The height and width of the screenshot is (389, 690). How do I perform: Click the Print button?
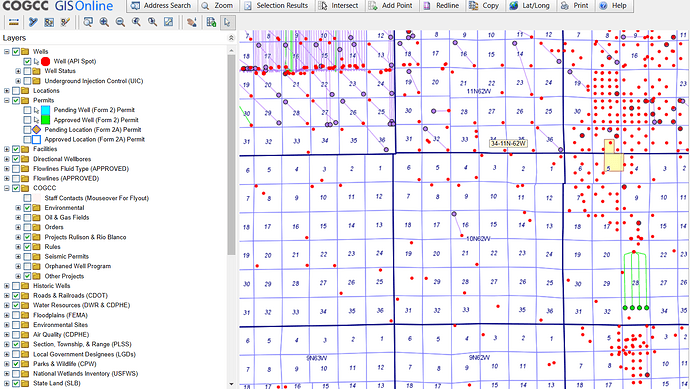click(575, 6)
